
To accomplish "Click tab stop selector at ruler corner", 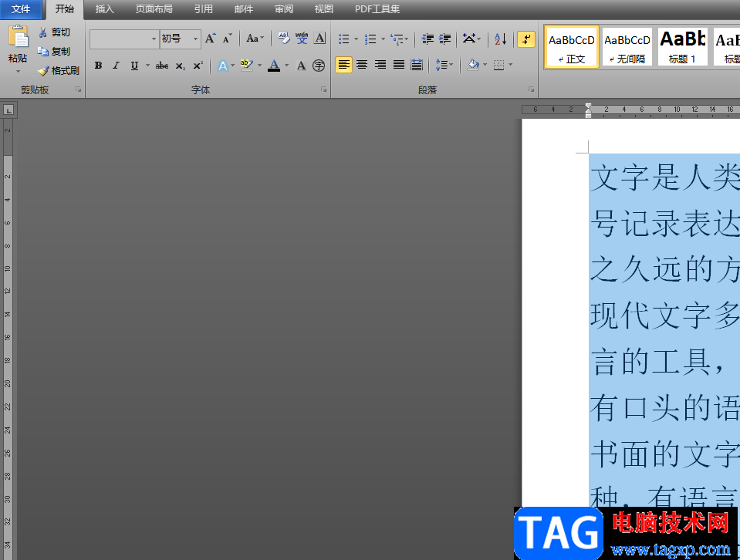I will 8,110.
